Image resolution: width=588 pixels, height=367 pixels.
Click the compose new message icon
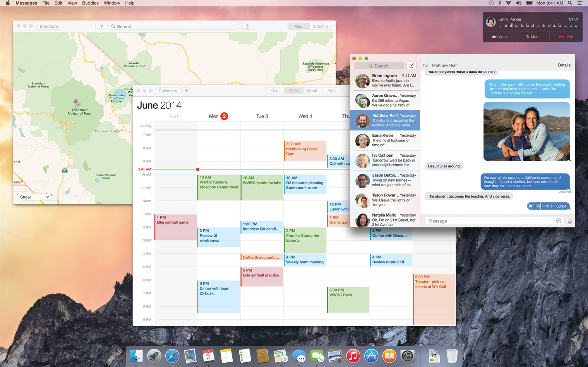pos(411,66)
